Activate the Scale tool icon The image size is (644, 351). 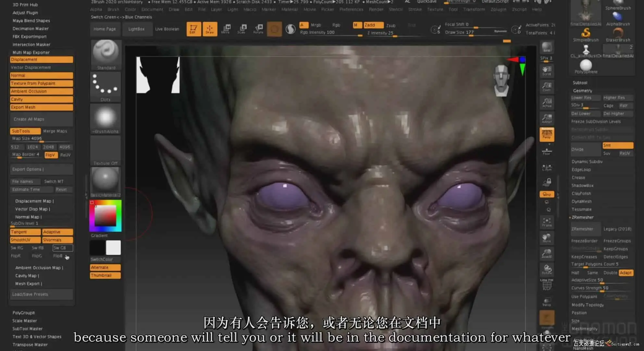[242, 29]
